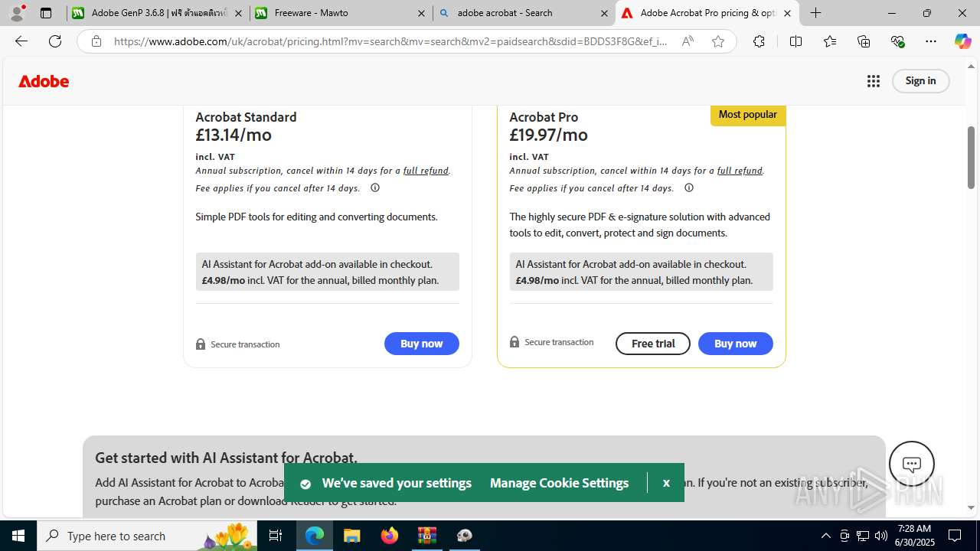This screenshot has height=551, width=980.
Task: Open the Windows Start menu
Action: [18, 536]
